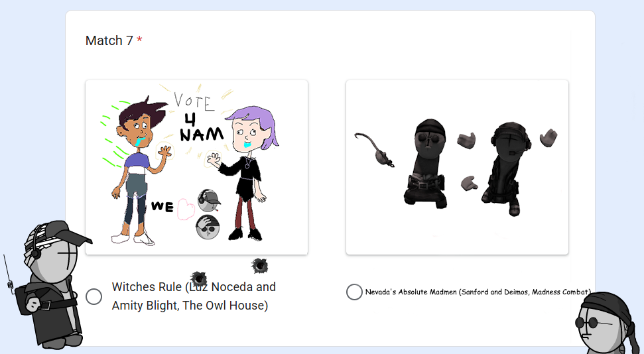Choose Nevada's Absolute Madmen radio button
Screen dimensions: 644x354
point(354,292)
